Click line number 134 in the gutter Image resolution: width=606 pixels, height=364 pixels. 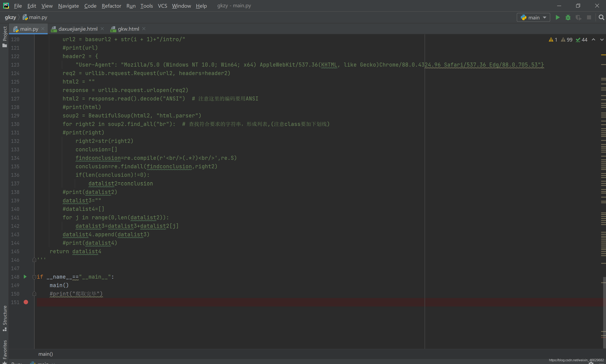(15, 158)
